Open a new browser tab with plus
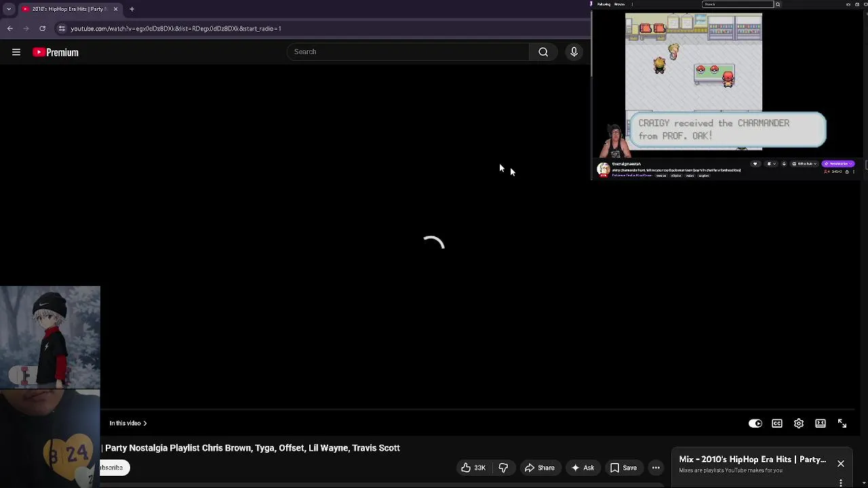Viewport: 868px width, 488px height. coord(132,9)
